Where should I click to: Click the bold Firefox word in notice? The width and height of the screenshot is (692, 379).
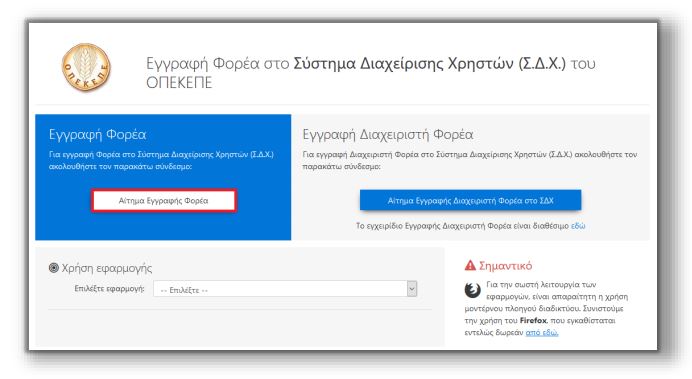pos(533,321)
